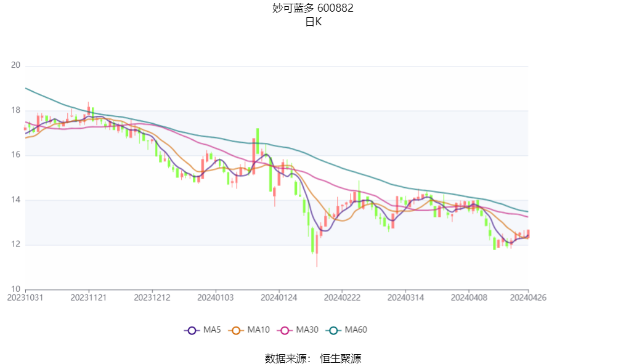
Task: Click the chart title 妙可蓝多 600882
Action: coord(313,8)
